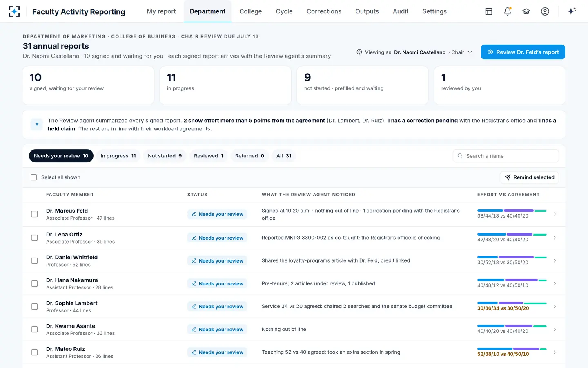The height and width of the screenshot is (368, 588).
Task: Open the notifications bell icon
Action: point(508,11)
